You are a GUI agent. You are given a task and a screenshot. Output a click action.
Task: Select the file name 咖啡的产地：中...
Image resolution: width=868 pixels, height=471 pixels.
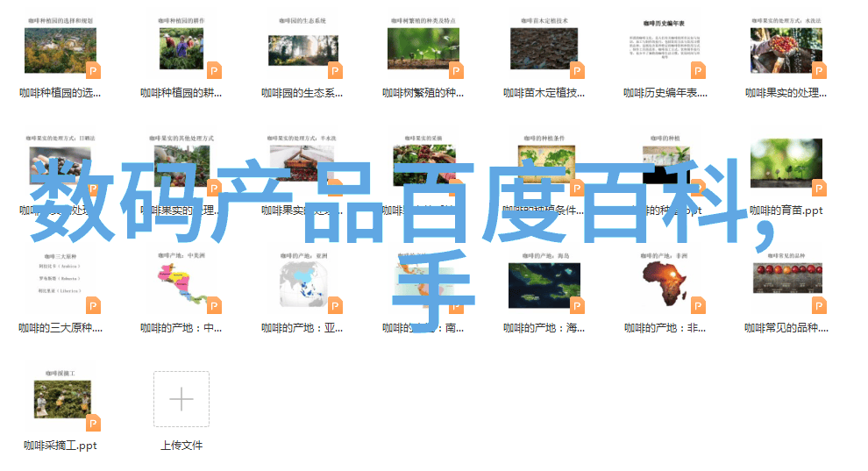[x=181, y=328]
